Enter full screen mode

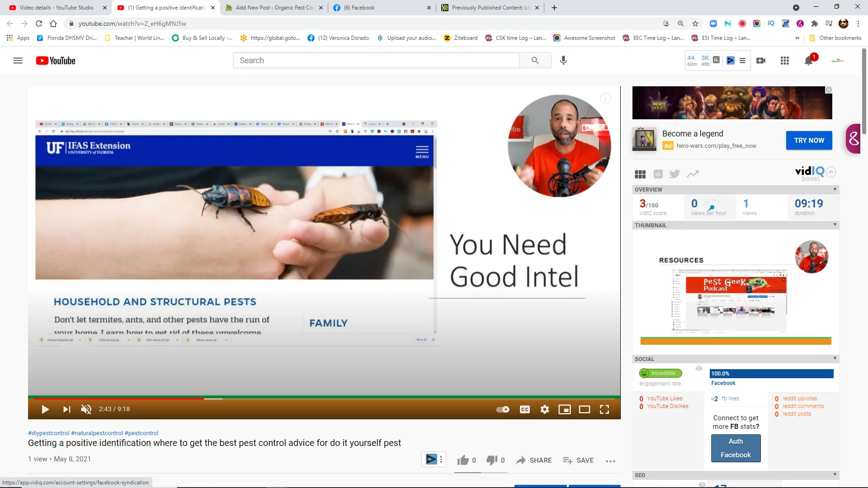pos(604,409)
